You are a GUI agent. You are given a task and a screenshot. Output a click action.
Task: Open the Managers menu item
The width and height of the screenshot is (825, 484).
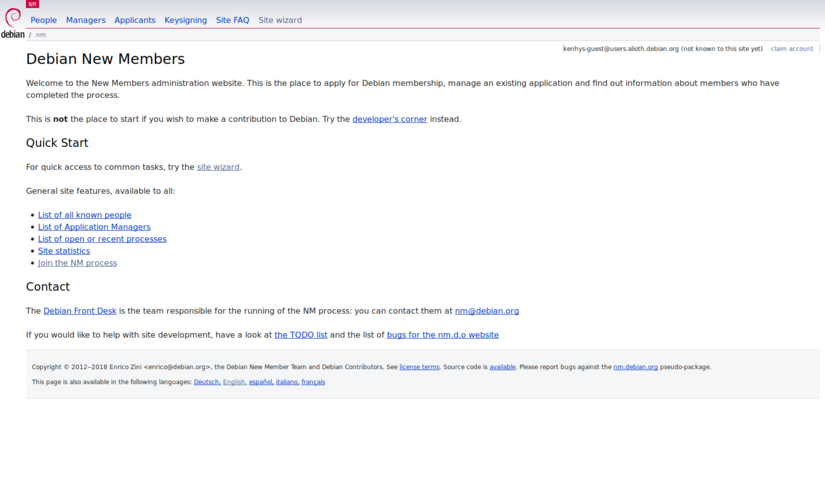[86, 20]
